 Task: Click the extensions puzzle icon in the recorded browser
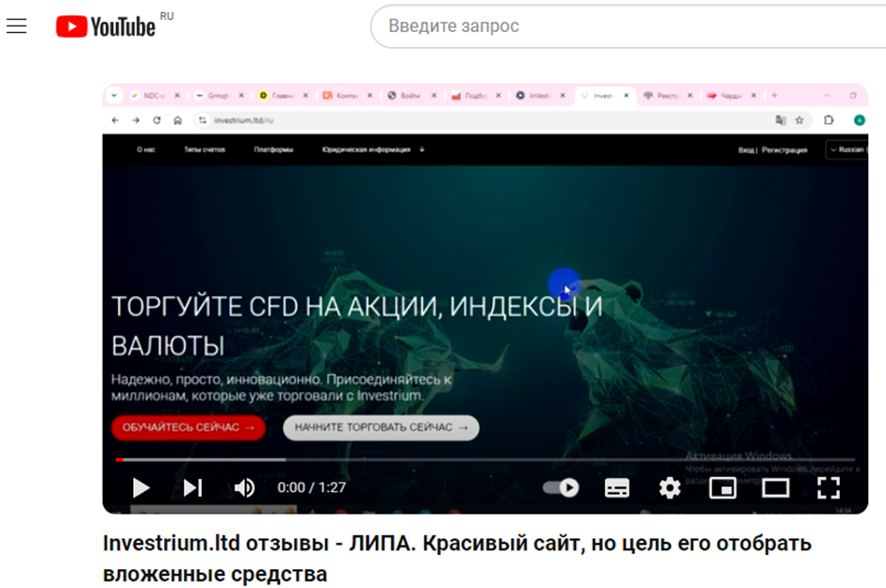tap(829, 120)
